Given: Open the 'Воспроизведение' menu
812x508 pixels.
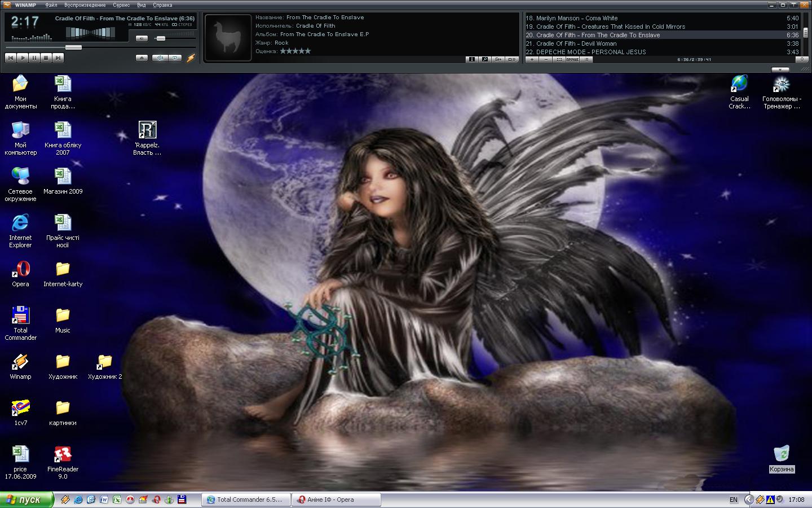Looking at the screenshot, I should (x=85, y=5).
